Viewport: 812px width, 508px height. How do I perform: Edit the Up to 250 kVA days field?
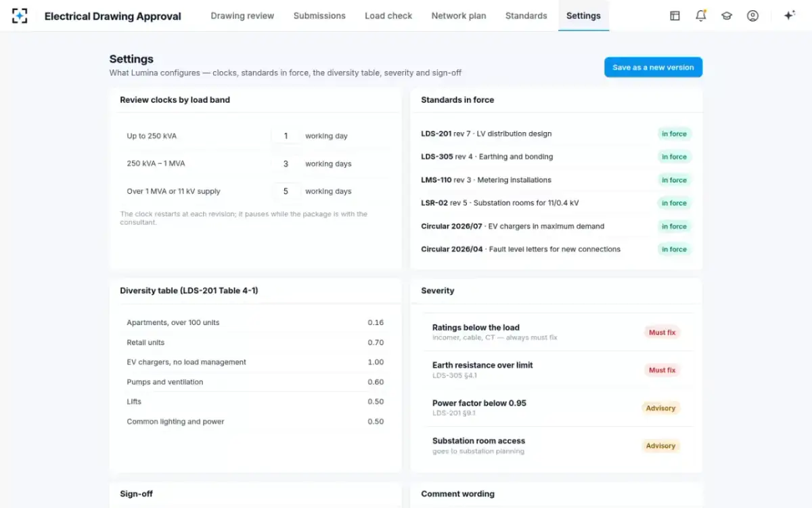tap(286, 136)
